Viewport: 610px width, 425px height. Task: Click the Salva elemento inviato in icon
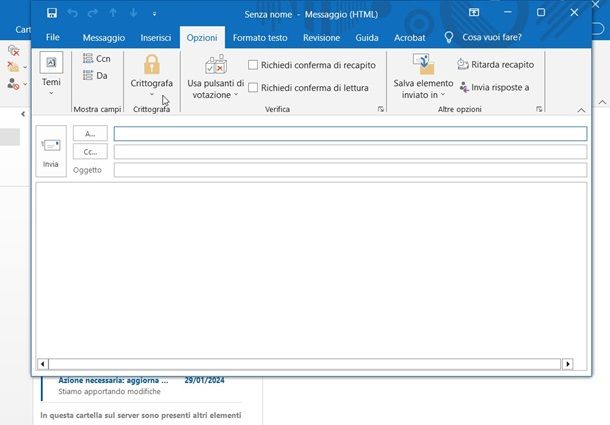(423, 64)
